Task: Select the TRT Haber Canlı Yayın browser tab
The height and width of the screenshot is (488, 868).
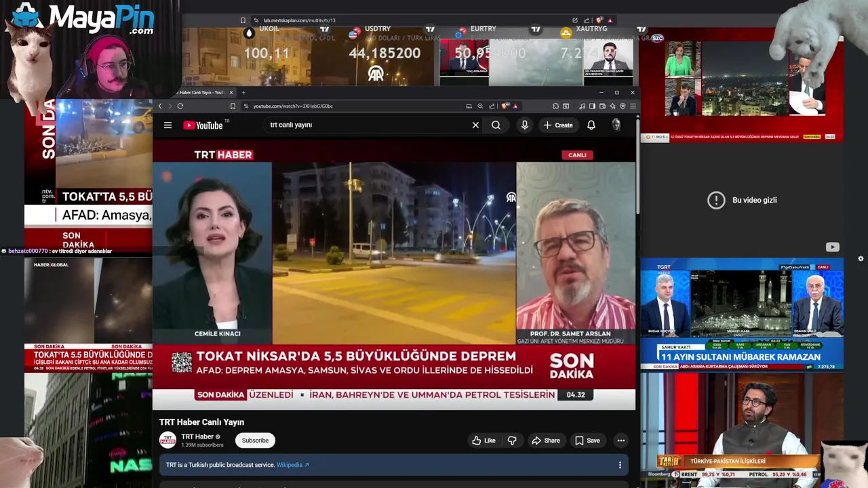Action: coord(201,92)
